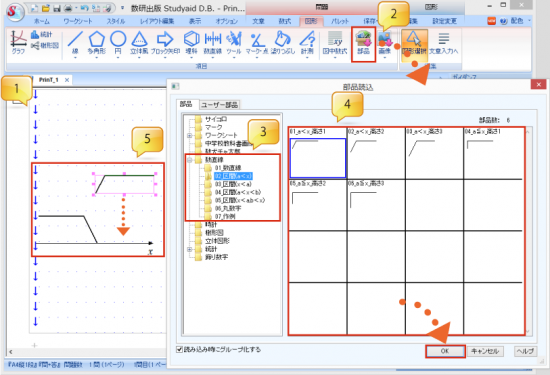Select the 線 line drawing tool
Viewport: 550px width, 375px height.
pyautogui.click(x=75, y=43)
